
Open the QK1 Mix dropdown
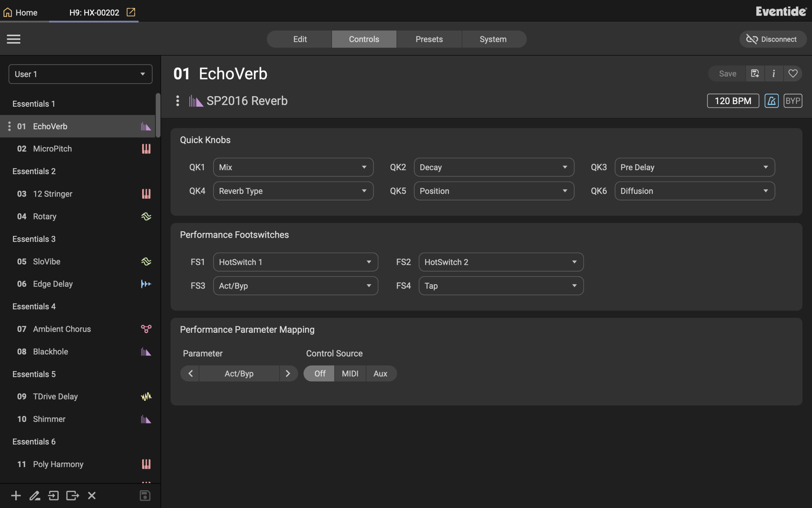click(293, 167)
